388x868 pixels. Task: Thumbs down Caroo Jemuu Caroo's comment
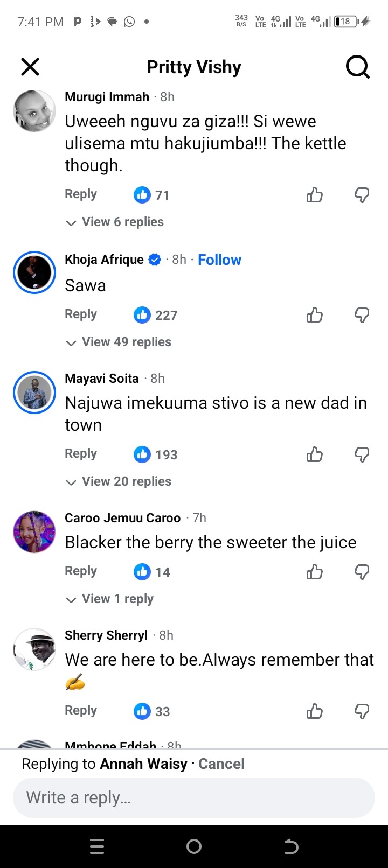pyautogui.click(x=362, y=571)
